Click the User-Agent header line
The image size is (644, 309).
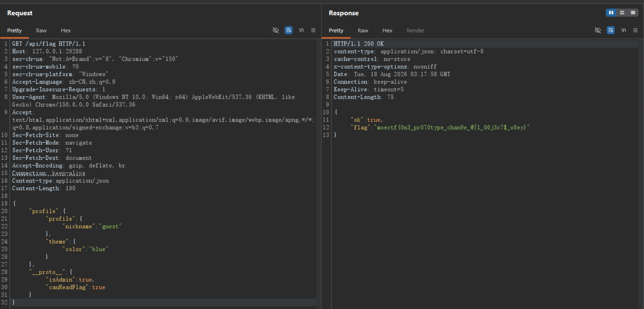[153, 101]
